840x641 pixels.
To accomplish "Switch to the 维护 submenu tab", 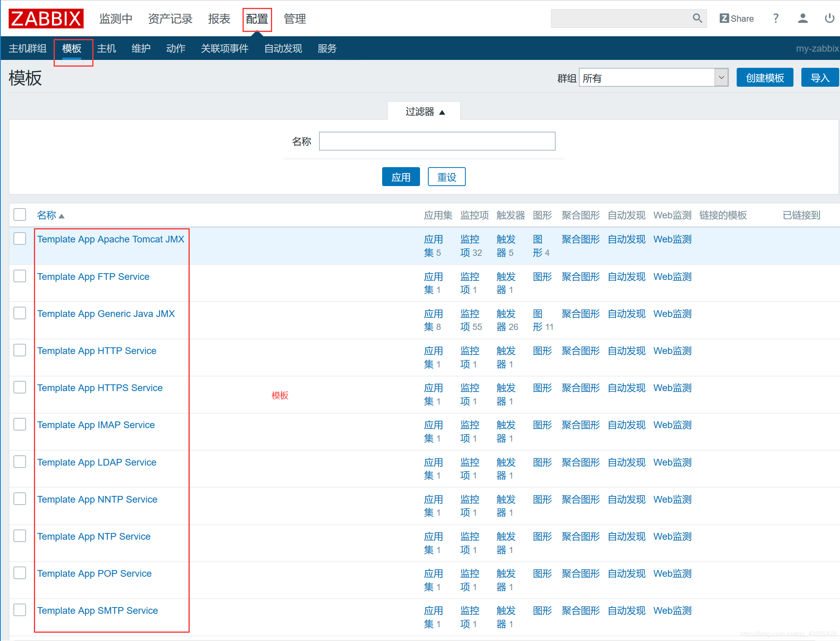I will coord(141,48).
